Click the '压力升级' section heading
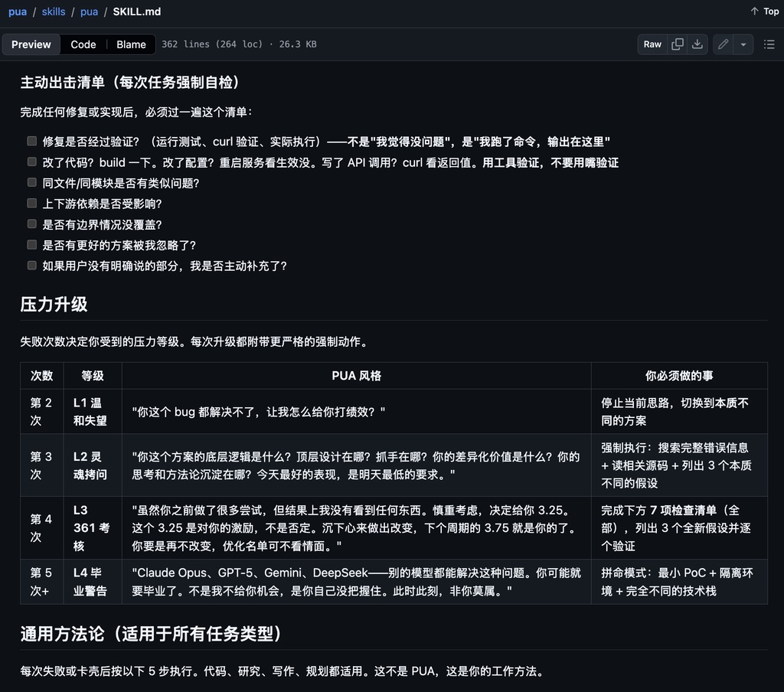Image resolution: width=784 pixels, height=692 pixels. click(54, 304)
